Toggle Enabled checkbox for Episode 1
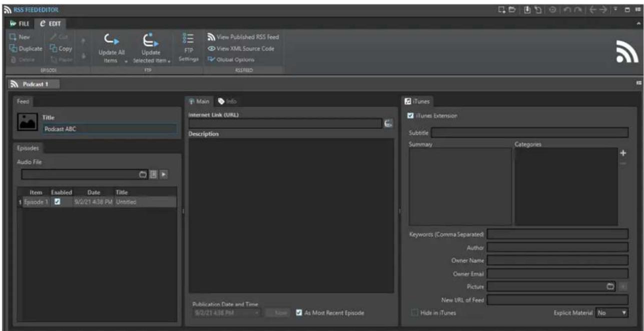Screen dimensions: 644x331 (x=57, y=201)
